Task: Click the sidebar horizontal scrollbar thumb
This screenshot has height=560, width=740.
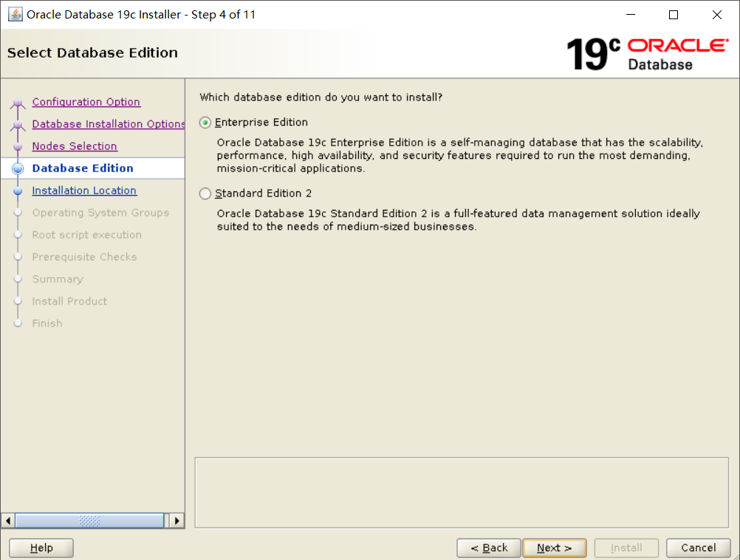Action: (89, 521)
